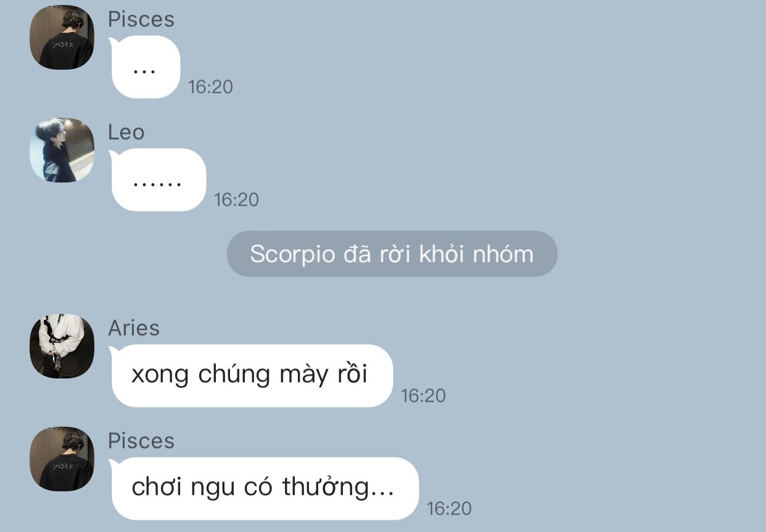Screen dimensions: 766x532
Task: Click the 16:20 timestamp beside Leo's message
Action: point(236,200)
